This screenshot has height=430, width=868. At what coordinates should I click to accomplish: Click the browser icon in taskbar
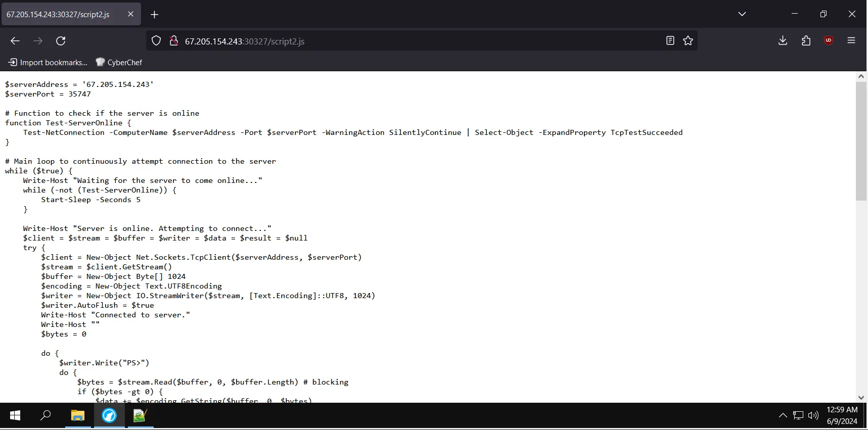tap(109, 415)
